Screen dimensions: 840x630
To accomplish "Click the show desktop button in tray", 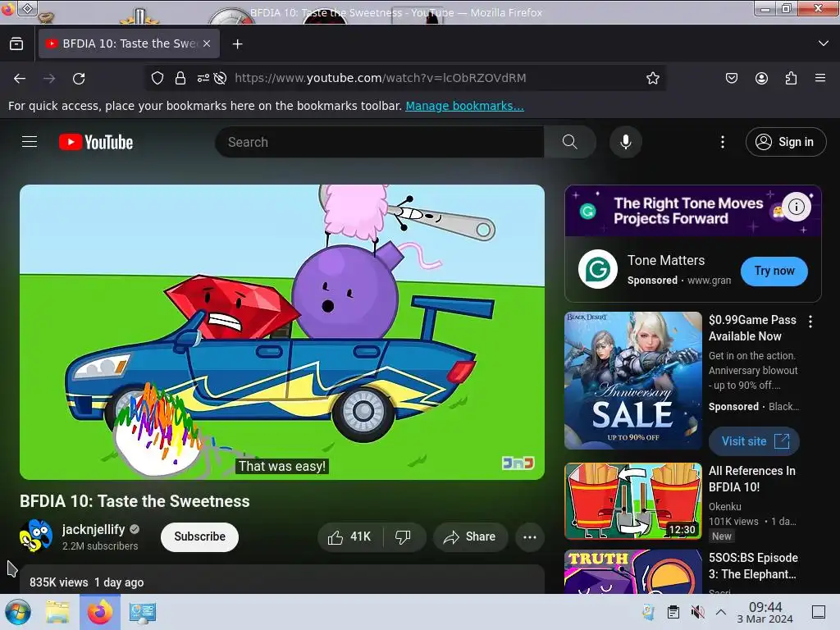I will 819,612.
